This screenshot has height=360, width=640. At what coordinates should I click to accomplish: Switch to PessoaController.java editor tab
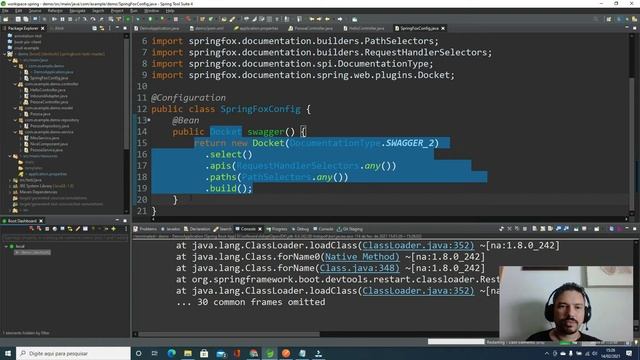[x=311, y=28]
